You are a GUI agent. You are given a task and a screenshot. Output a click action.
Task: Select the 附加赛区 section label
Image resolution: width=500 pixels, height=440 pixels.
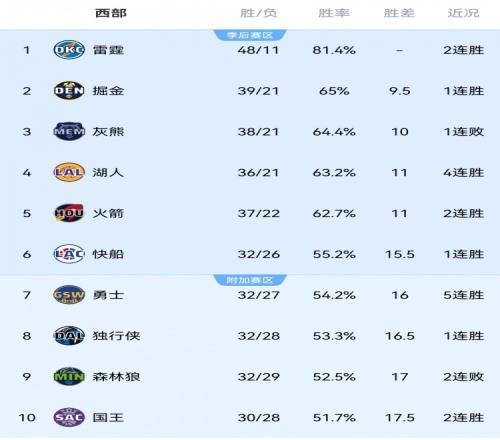250,280
